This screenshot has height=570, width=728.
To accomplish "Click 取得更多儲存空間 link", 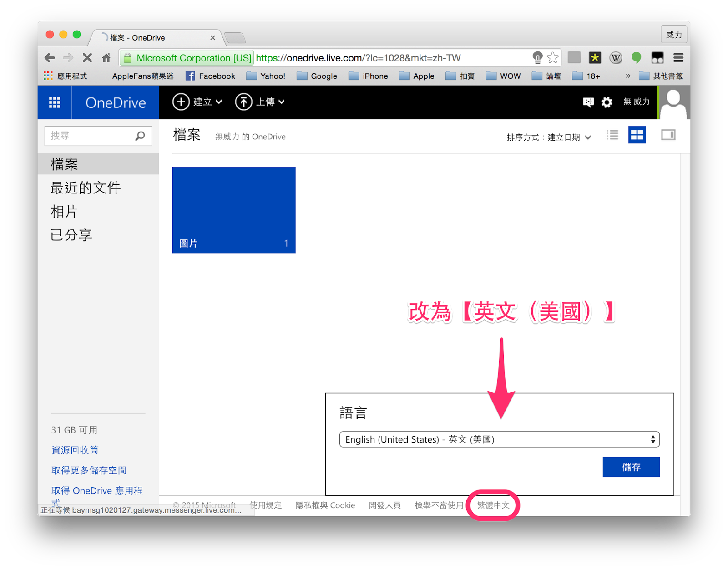I will tap(89, 470).
